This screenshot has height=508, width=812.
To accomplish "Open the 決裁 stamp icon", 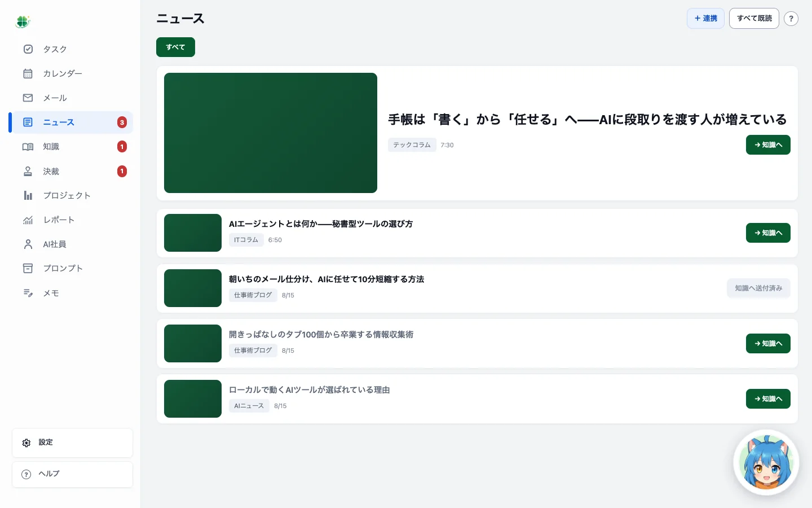I will pos(28,171).
